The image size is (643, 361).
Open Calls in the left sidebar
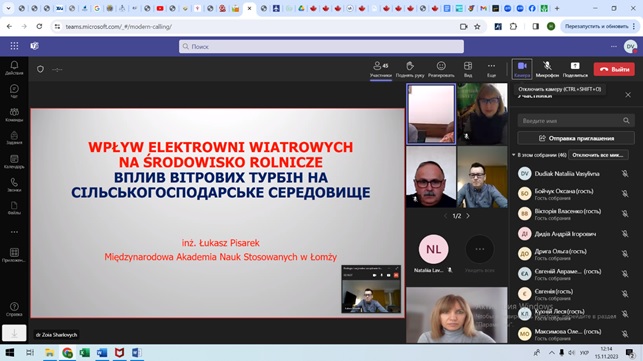point(14,185)
